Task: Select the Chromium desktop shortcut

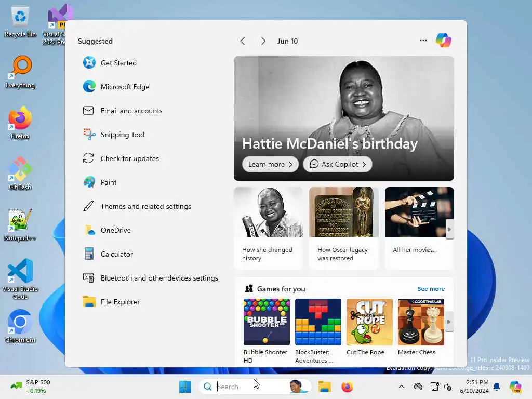Action: (x=20, y=326)
